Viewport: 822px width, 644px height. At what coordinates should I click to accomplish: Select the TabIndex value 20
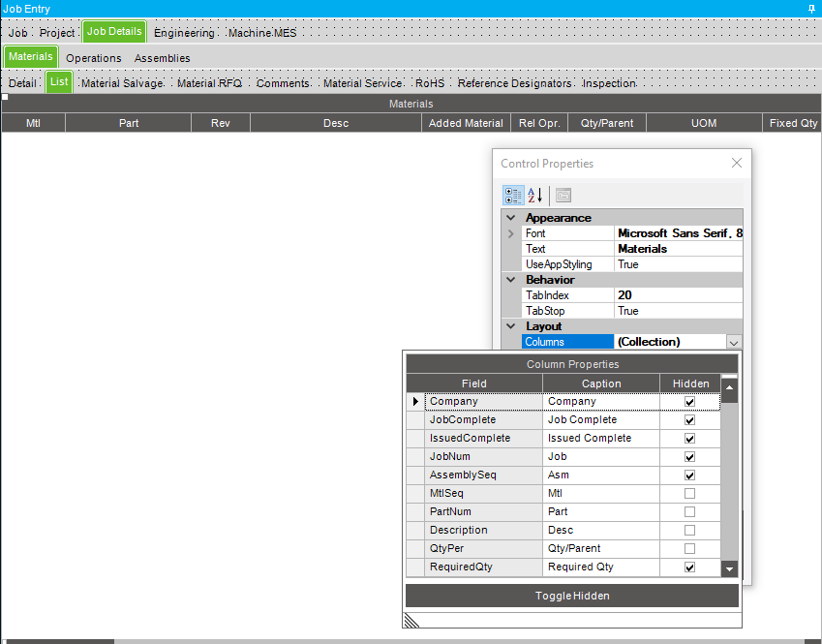tap(679, 295)
